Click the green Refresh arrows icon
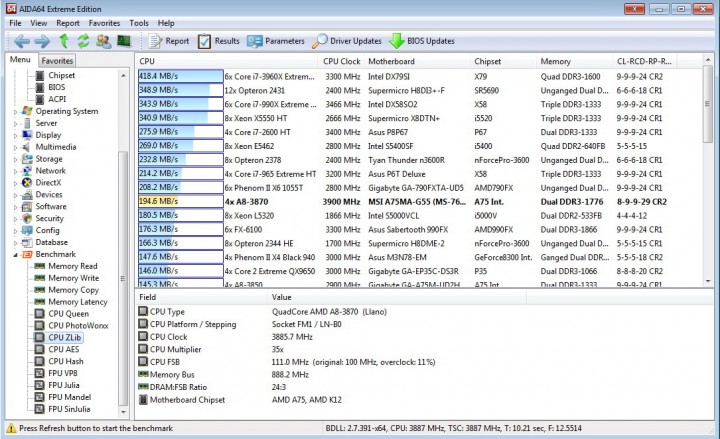The image size is (720, 439). (x=83, y=41)
